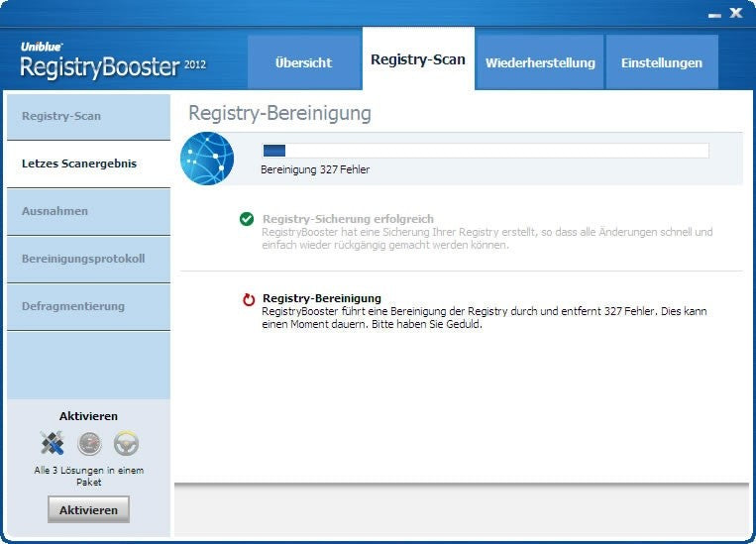Click the green checkmark success icon

pyautogui.click(x=247, y=219)
